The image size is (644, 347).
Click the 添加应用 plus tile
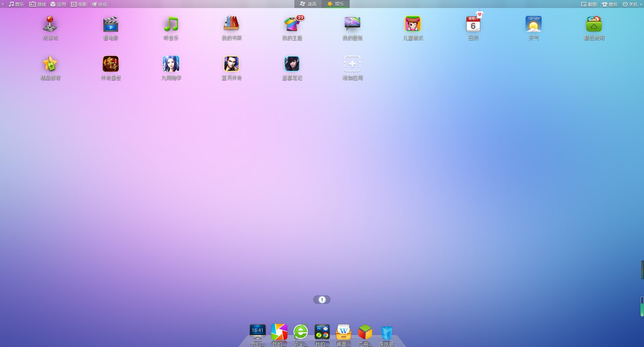352,64
